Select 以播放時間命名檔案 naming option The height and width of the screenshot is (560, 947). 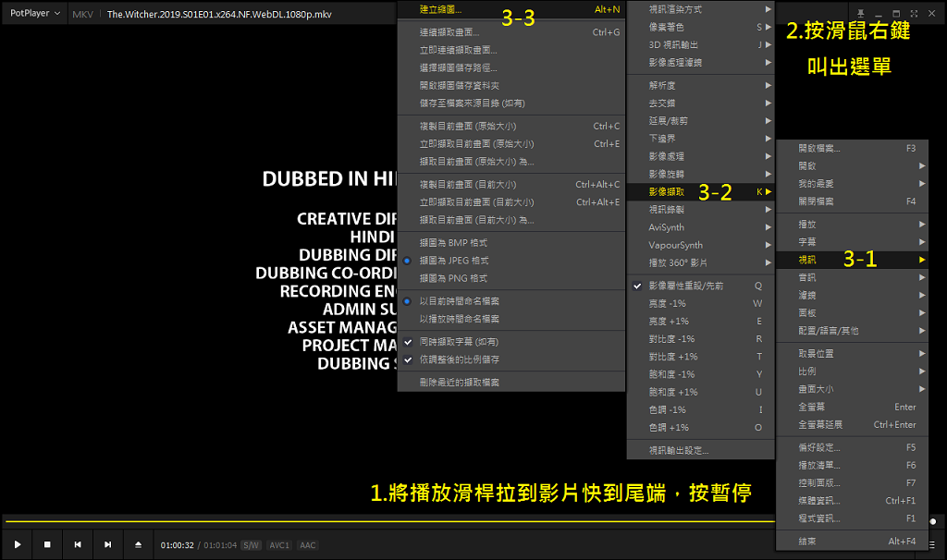pyautogui.click(x=510, y=319)
